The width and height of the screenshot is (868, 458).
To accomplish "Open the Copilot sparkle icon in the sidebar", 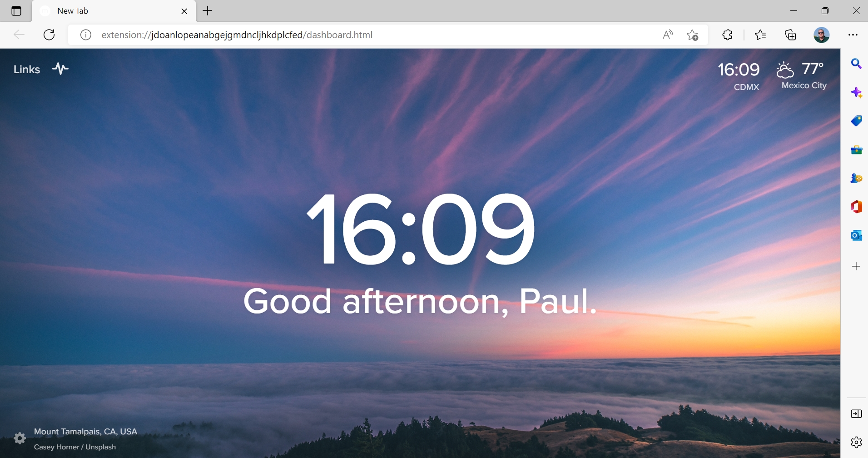I will coord(856,93).
